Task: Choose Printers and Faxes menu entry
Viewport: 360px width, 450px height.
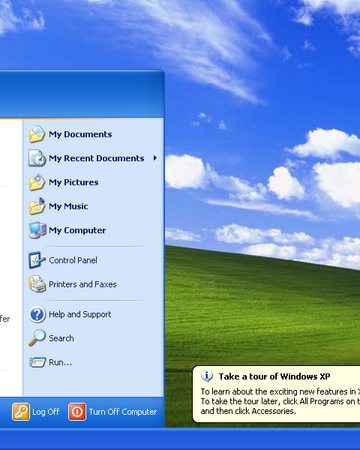Action: point(82,284)
